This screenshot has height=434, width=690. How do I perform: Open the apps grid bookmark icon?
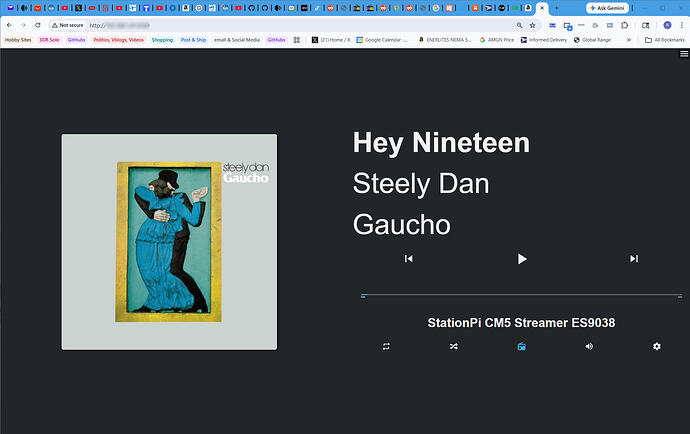[x=297, y=40]
